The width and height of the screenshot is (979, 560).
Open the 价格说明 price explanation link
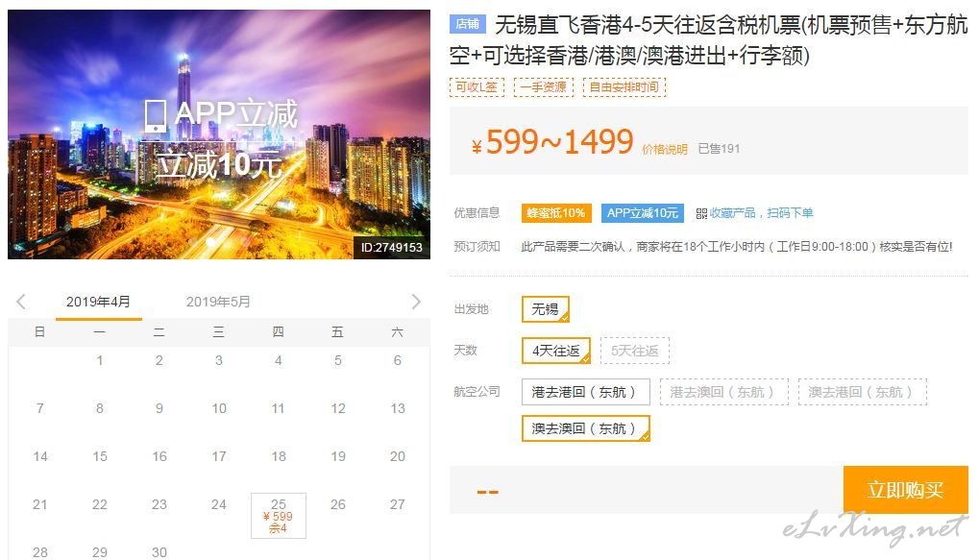(664, 149)
